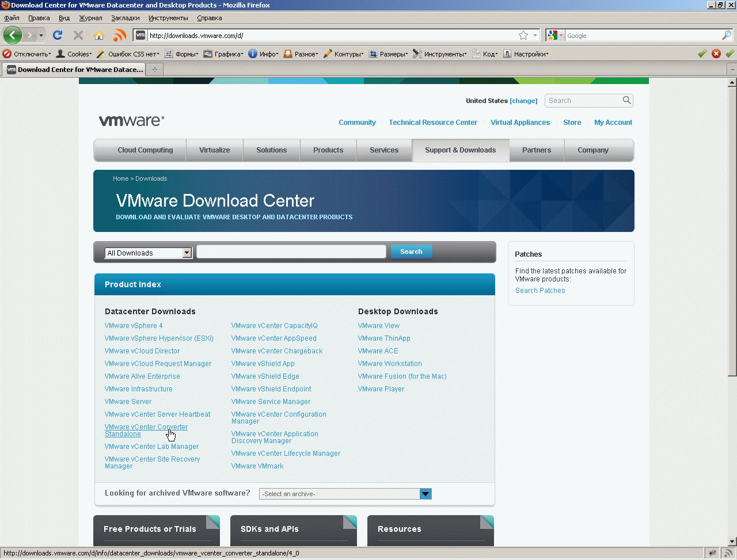737x560 pixels.
Task: Open the Файл menu
Action: (12, 18)
